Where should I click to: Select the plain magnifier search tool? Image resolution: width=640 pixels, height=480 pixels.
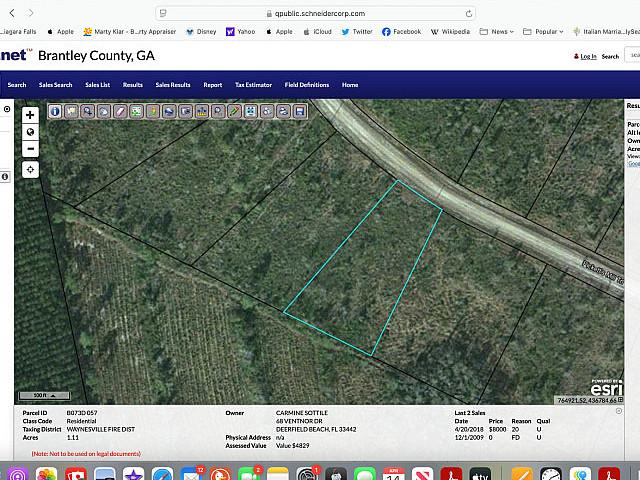click(x=218, y=111)
